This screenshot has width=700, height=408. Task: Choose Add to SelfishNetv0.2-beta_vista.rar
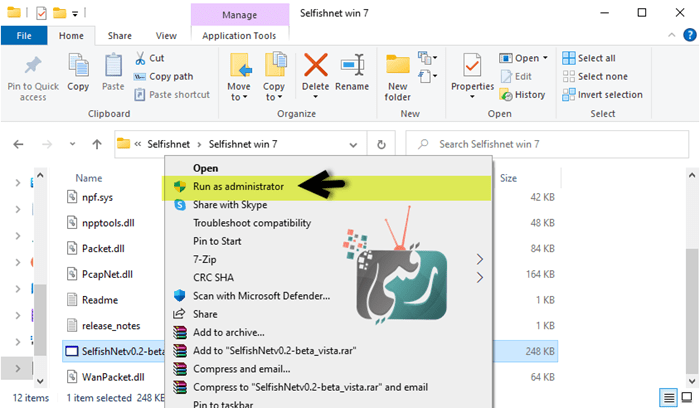point(328,351)
